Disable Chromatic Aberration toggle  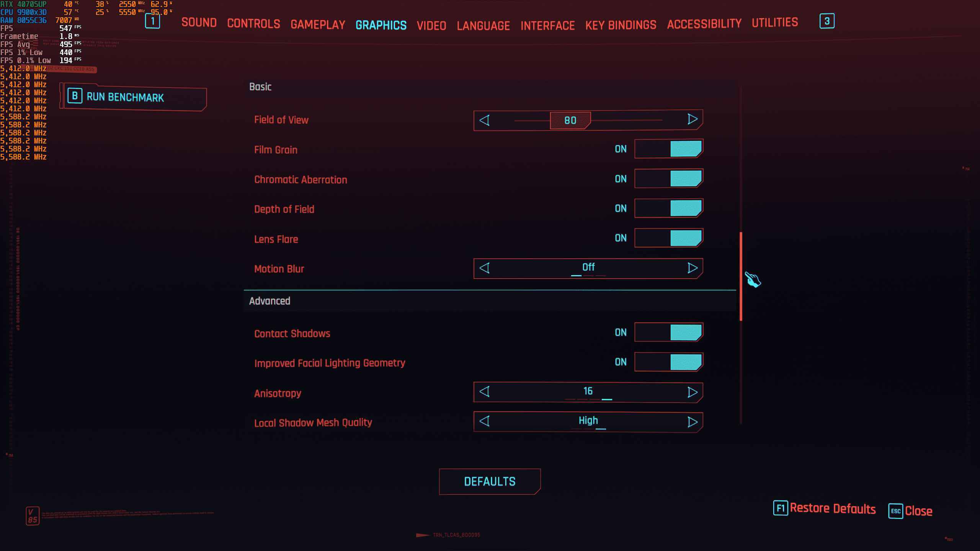(668, 179)
